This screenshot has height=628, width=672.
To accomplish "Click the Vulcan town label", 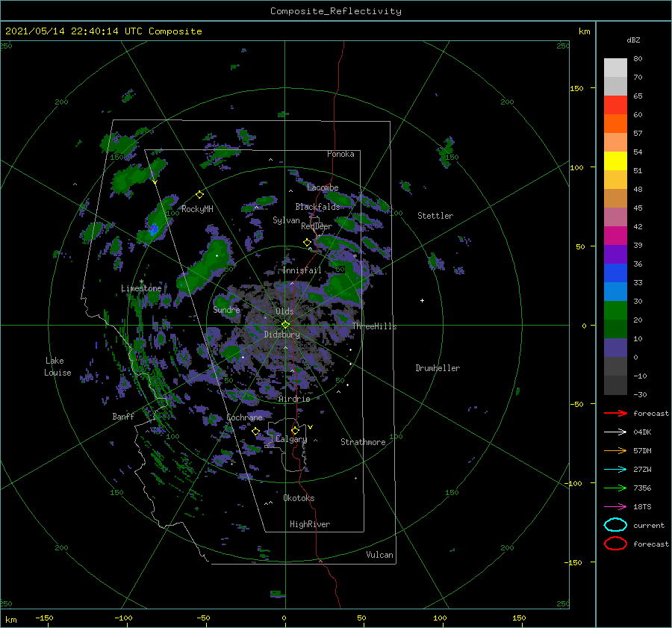I will (379, 555).
